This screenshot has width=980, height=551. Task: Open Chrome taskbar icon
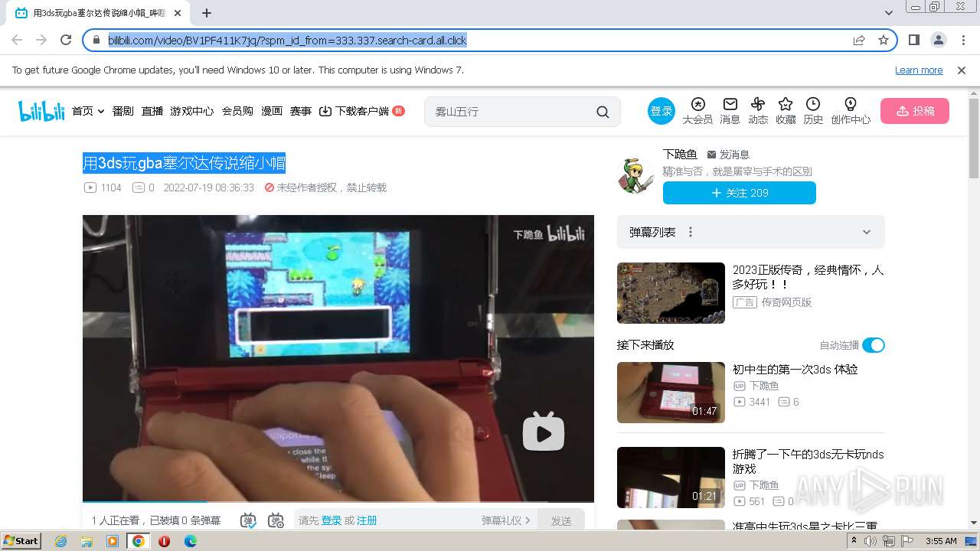coord(138,541)
